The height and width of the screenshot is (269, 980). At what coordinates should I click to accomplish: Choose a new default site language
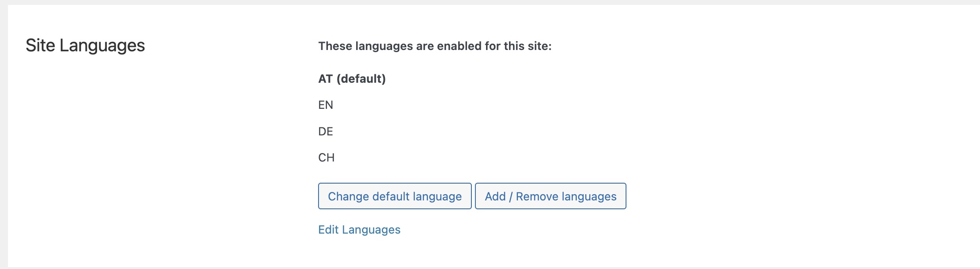click(x=395, y=196)
